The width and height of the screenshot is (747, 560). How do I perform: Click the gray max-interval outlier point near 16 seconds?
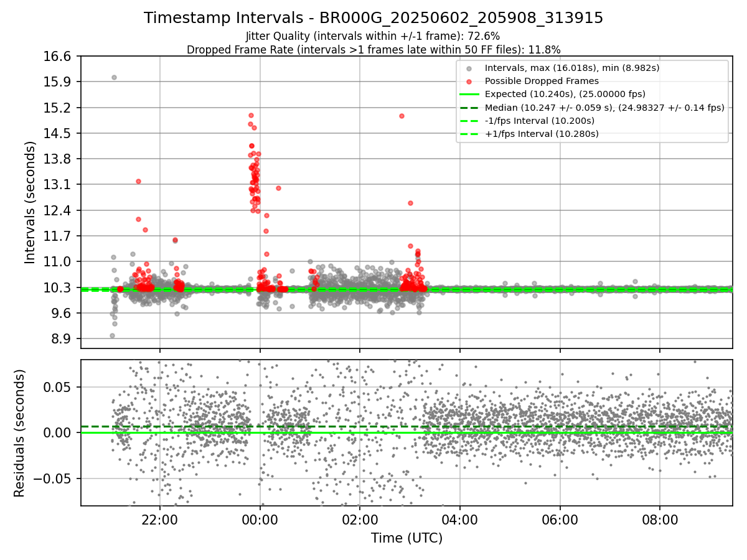coord(114,77)
